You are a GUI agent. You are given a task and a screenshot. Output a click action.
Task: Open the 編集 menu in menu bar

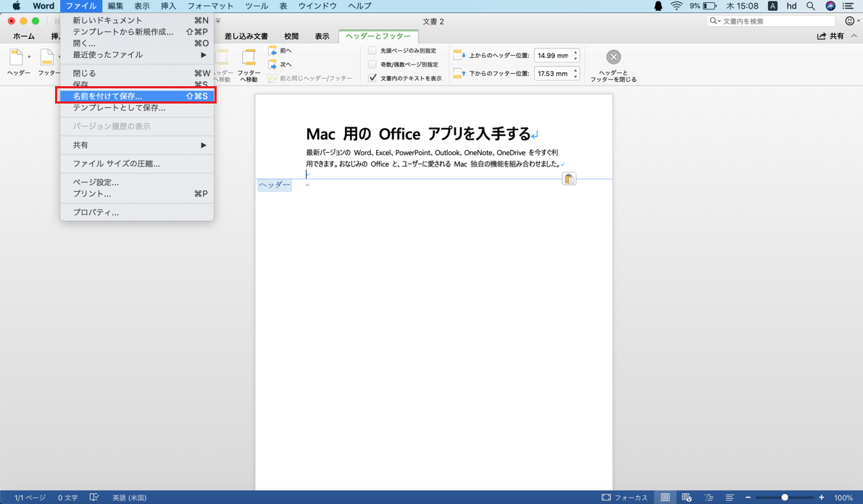(116, 6)
